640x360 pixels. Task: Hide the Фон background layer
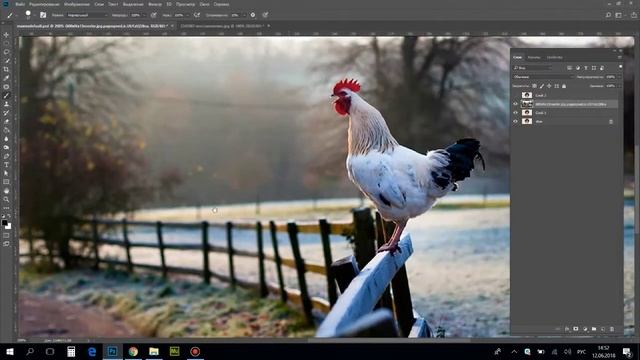click(x=516, y=121)
